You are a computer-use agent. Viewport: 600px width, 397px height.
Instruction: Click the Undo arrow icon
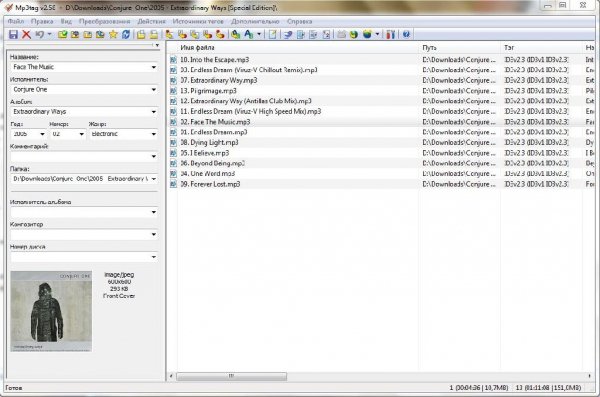click(39, 35)
